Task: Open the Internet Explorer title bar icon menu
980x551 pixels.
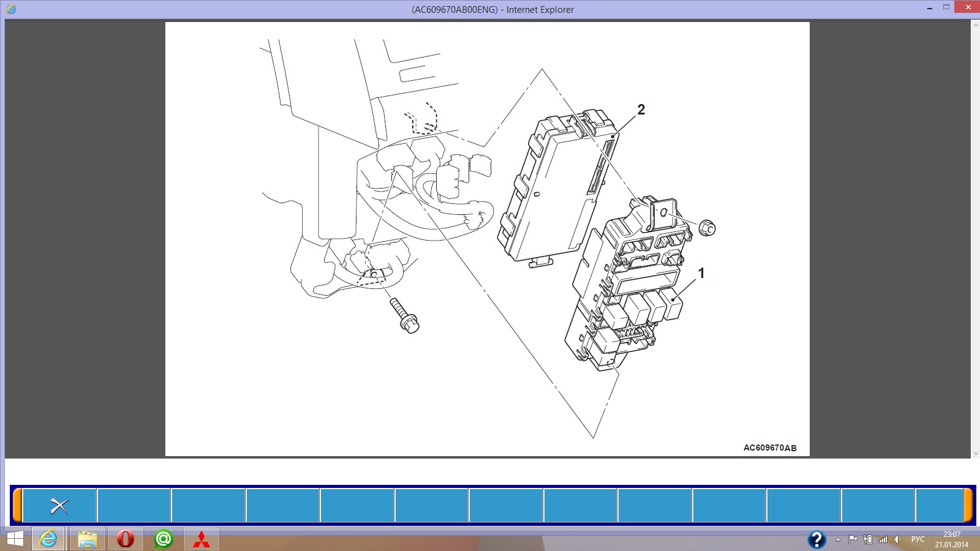Action: [11, 9]
